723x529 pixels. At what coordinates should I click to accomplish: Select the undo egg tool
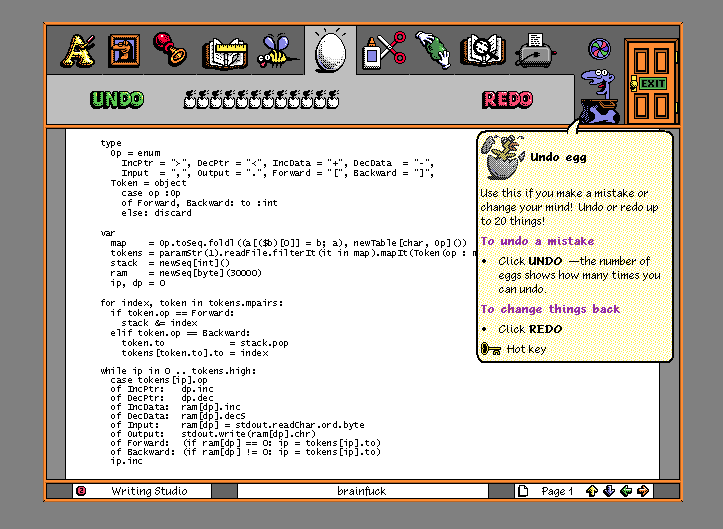pos(330,50)
